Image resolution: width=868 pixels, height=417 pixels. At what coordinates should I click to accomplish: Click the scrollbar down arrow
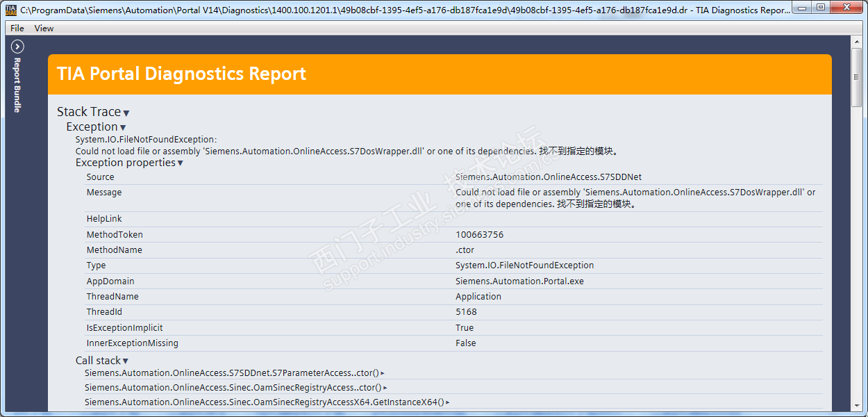click(857, 406)
